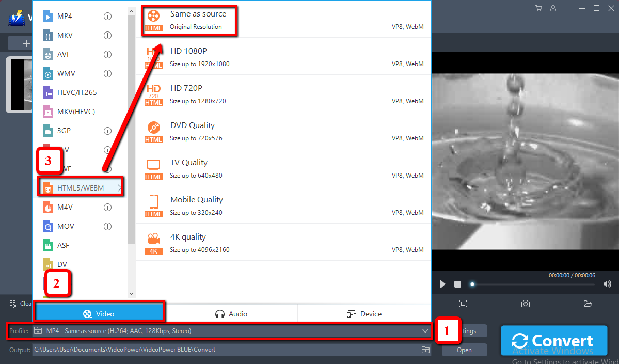Take a snapshot with the camera icon
The height and width of the screenshot is (364, 619).
[x=525, y=304]
